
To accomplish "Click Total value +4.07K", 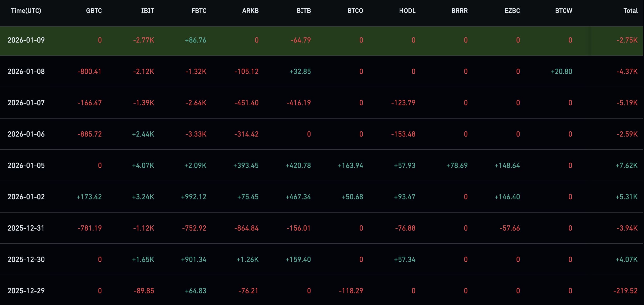I will click(x=626, y=259).
